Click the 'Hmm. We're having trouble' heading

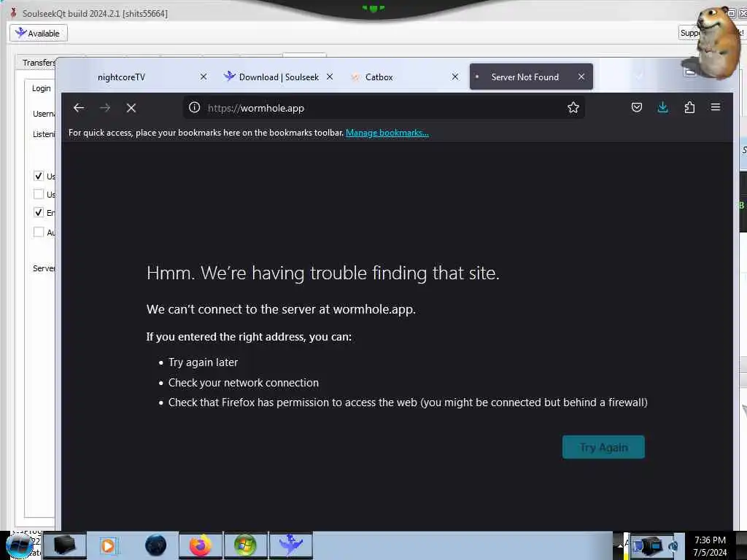(323, 273)
